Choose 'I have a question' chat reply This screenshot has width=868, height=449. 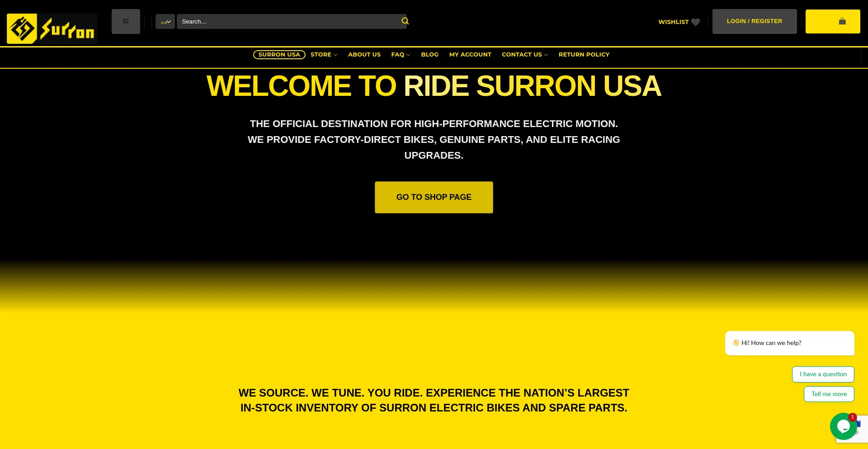coord(823,374)
